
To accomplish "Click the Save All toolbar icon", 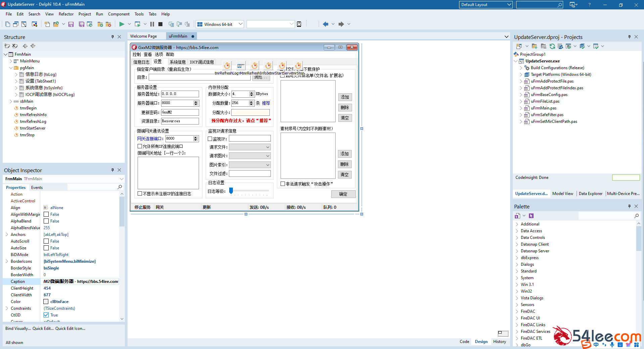I will click(82, 24).
